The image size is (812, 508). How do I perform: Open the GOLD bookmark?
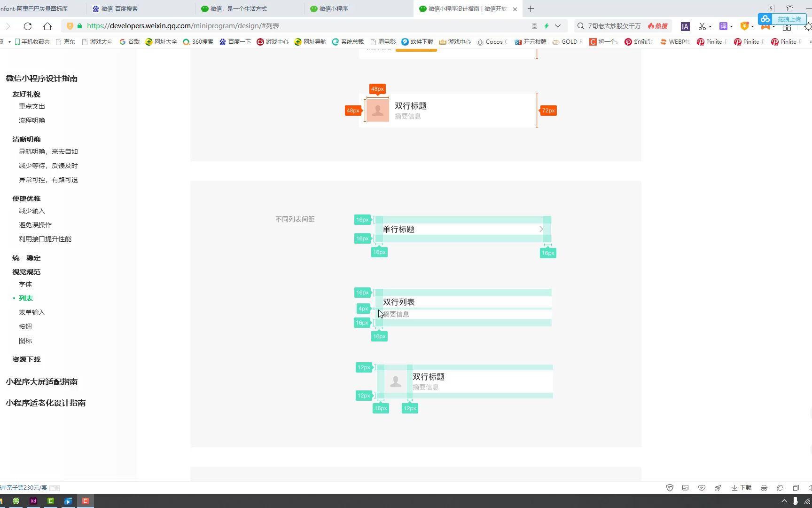click(567, 42)
